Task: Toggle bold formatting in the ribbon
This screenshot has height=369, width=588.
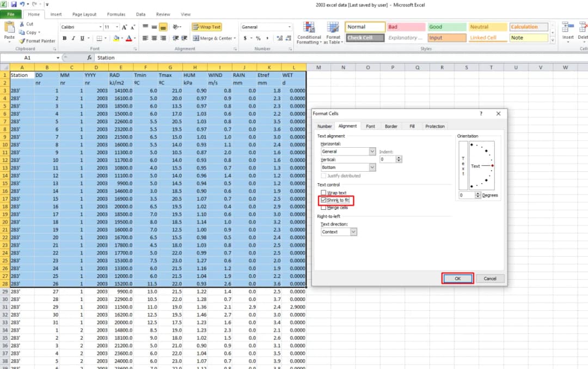Action: (64, 38)
